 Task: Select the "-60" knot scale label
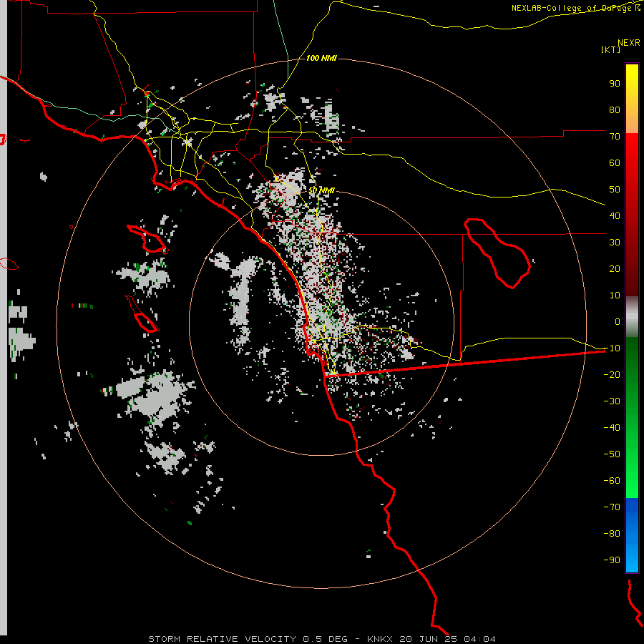point(612,481)
